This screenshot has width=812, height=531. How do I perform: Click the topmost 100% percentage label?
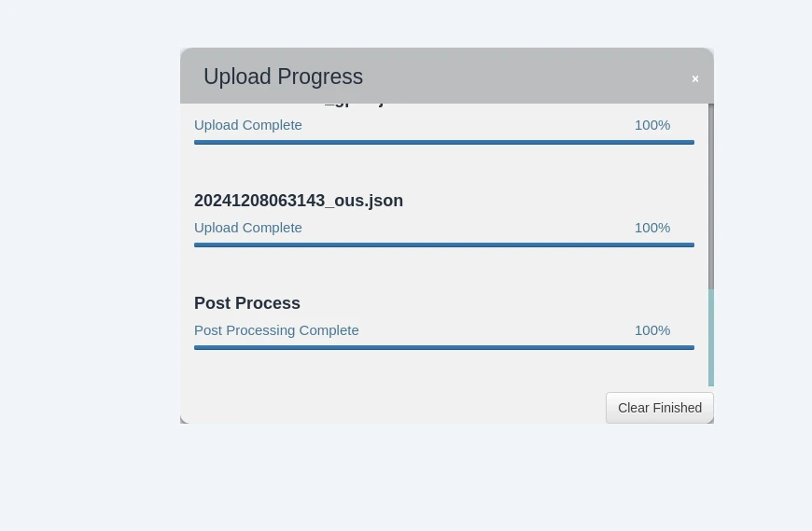coord(652,125)
